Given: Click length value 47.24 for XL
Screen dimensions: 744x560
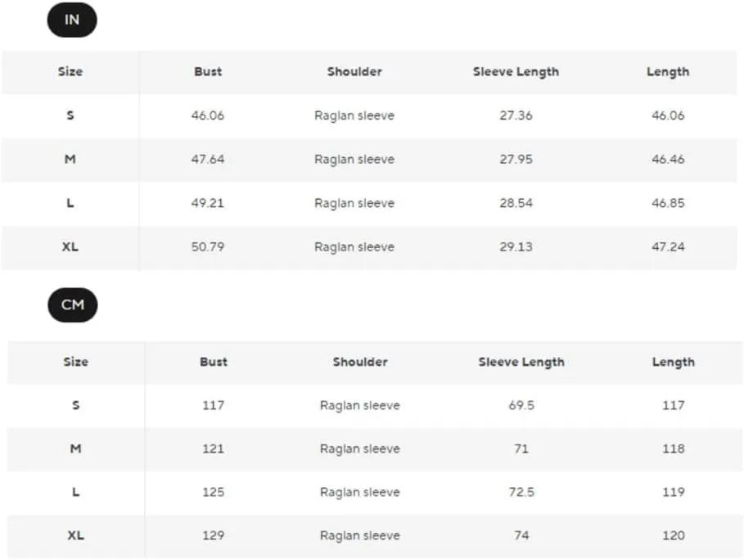Looking at the screenshot, I should pos(668,246).
